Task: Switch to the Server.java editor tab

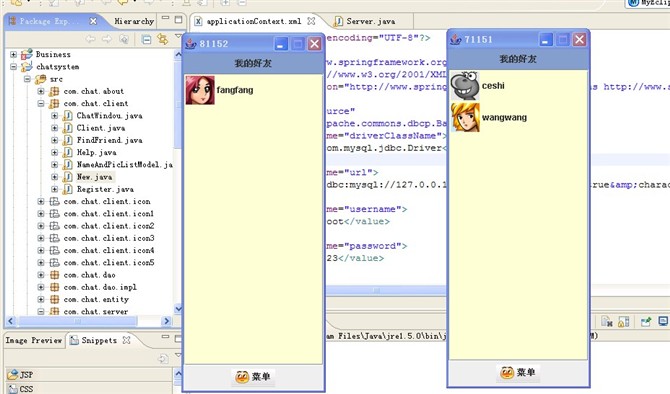Action: tap(370, 21)
